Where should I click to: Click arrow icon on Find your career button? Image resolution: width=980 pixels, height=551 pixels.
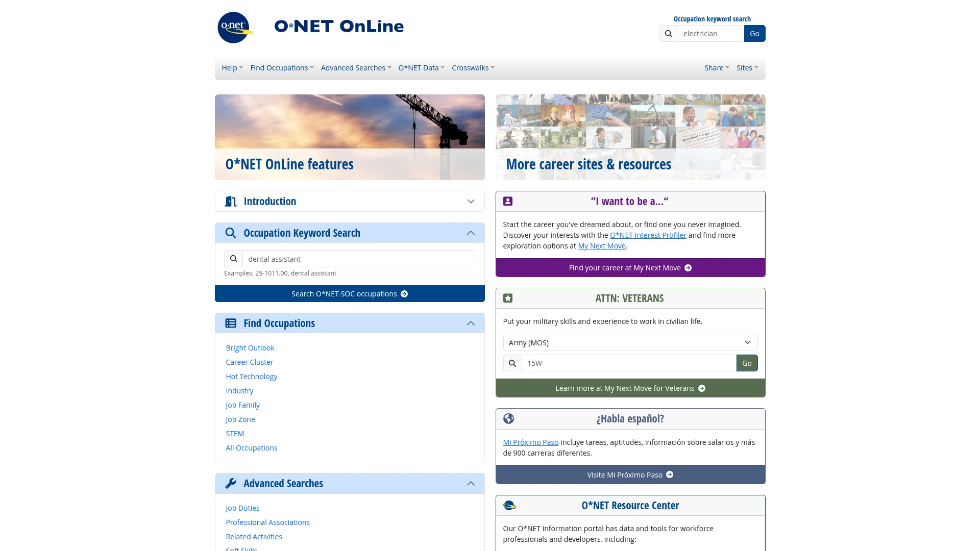point(688,268)
